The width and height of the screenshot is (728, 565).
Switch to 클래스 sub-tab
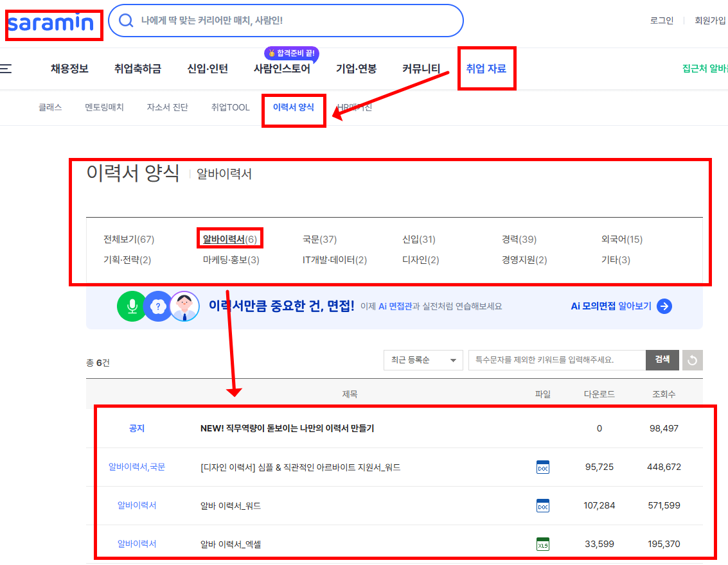coord(50,107)
